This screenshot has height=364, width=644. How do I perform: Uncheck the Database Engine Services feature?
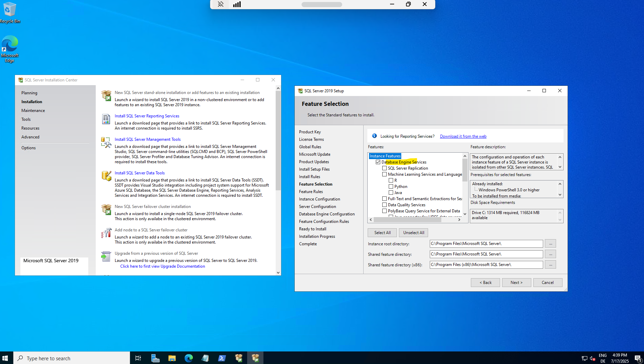point(378,162)
